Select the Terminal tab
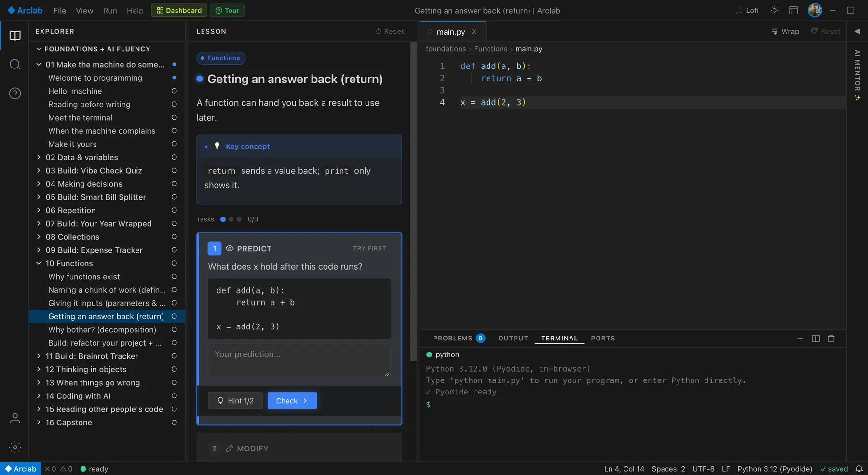 559,338
